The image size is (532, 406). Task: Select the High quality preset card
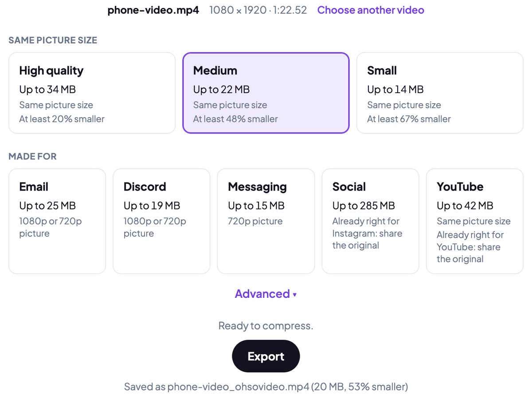pyautogui.click(x=92, y=93)
